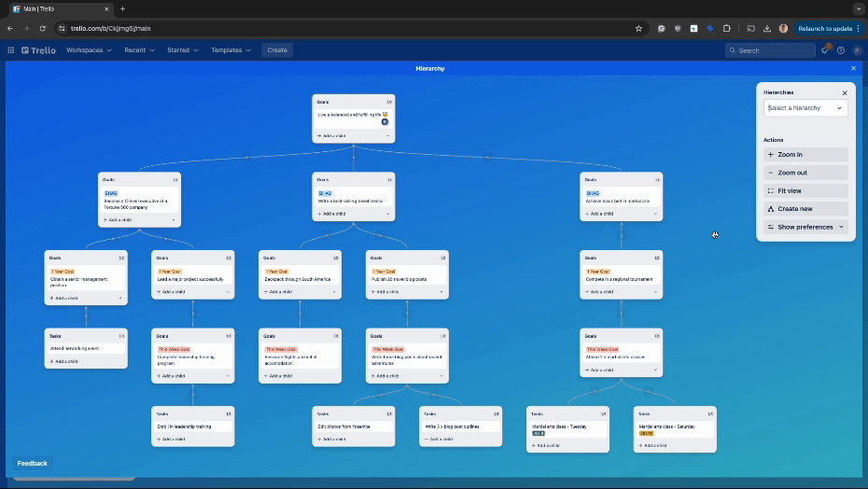
Task: Click the 1 Year Goal label on 'Backpack through South America'
Action: point(276,272)
